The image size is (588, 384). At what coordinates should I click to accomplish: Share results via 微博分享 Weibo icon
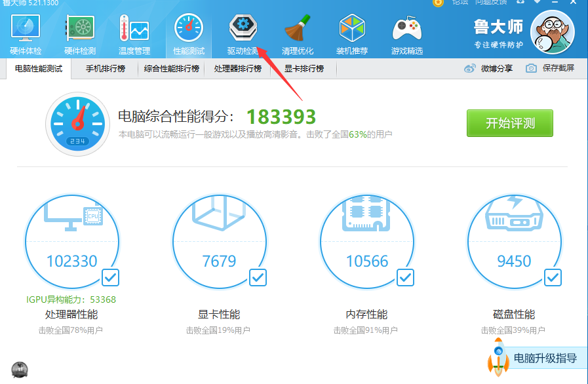[x=470, y=68]
